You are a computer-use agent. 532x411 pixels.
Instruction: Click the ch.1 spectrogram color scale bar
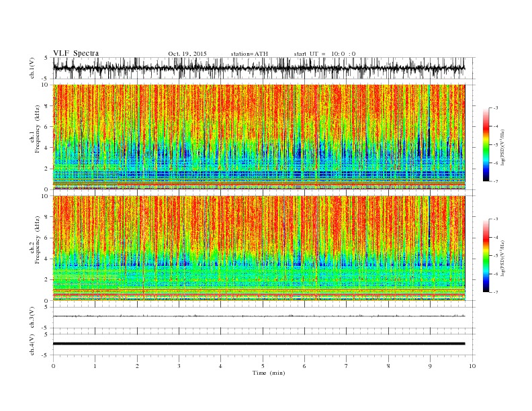pyautogui.click(x=486, y=144)
